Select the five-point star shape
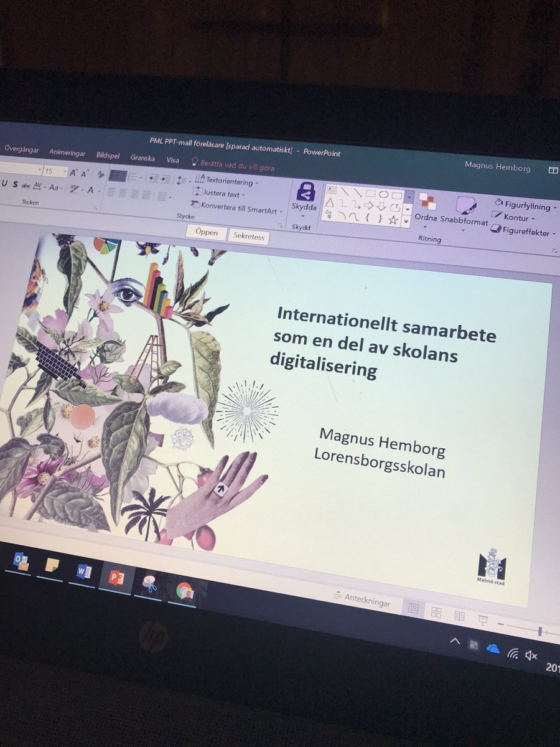The width and height of the screenshot is (560, 747). pyautogui.click(x=393, y=220)
